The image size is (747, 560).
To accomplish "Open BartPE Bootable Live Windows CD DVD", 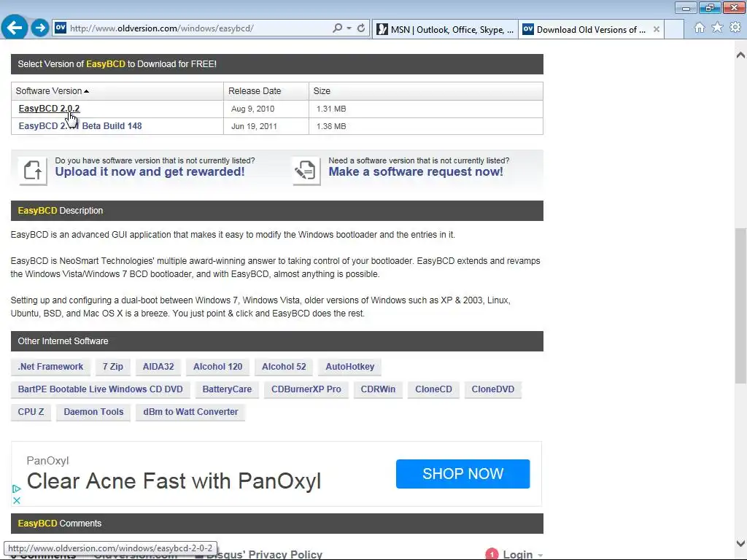I will [100, 389].
